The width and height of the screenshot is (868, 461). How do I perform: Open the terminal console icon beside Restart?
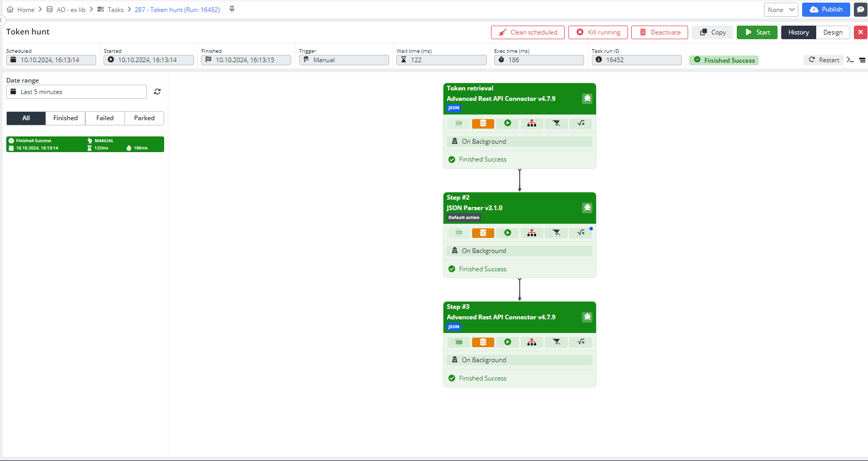point(850,60)
